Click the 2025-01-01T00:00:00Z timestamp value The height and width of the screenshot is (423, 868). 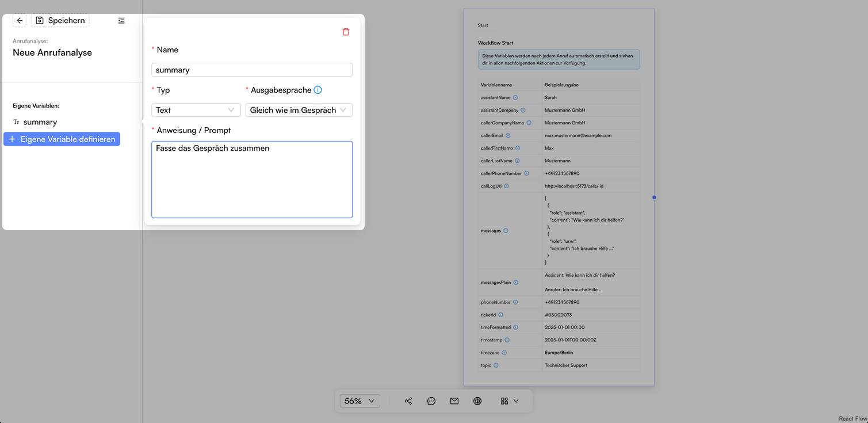pyautogui.click(x=571, y=340)
